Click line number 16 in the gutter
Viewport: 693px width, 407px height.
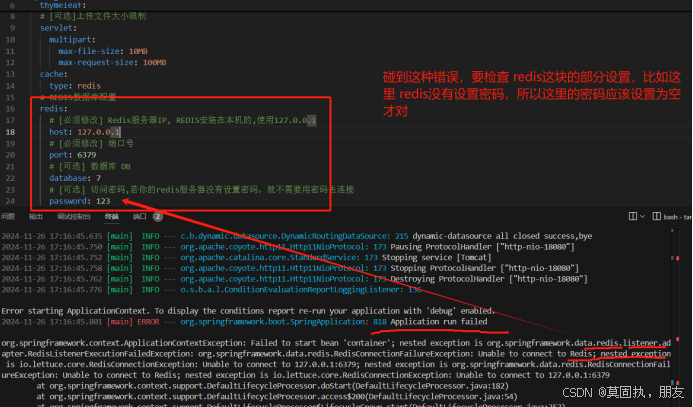10,109
